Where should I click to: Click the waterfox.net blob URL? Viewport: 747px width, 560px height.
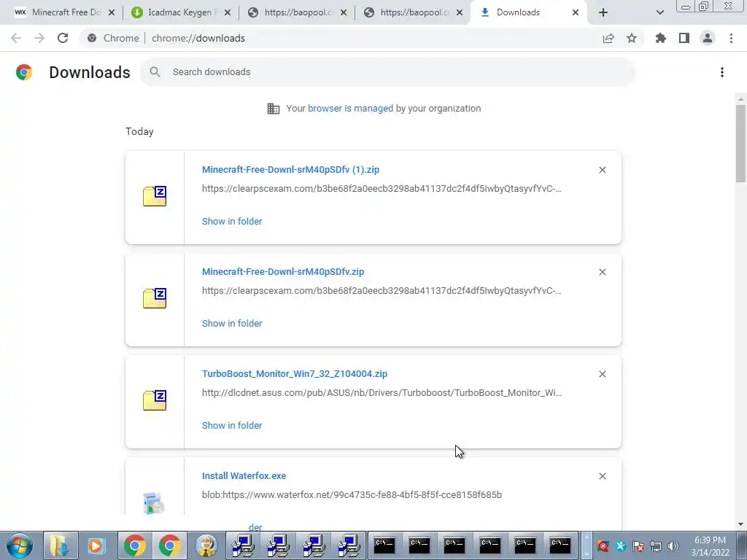click(352, 495)
